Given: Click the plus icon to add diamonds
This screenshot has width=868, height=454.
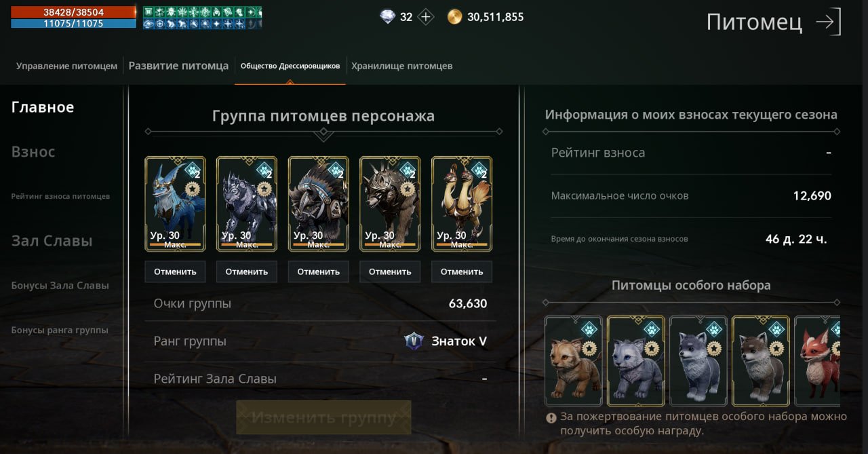Looking at the screenshot, I should click(426, 17).
